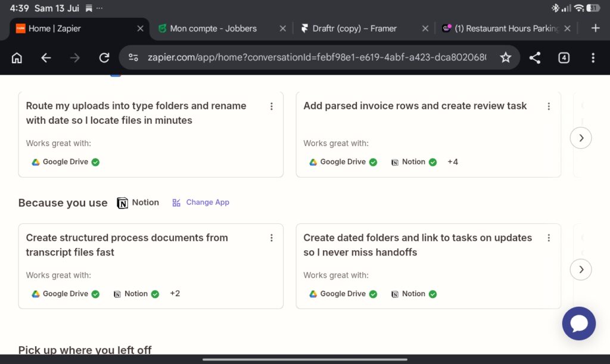Switch to Restaurant Hours Parking tab
The image size is (610, 364).
click(x=506, y=29)
